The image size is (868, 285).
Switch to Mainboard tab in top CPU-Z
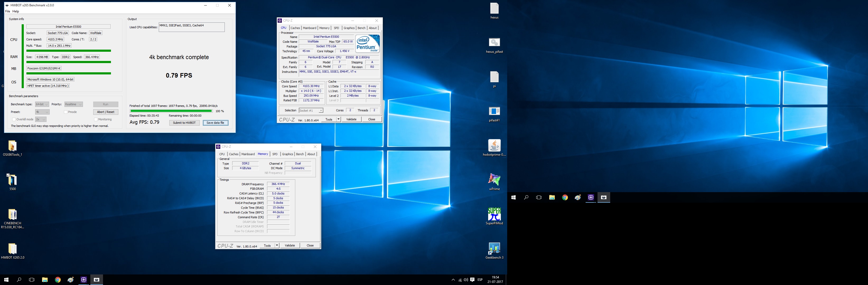click(x=309, y=28)
